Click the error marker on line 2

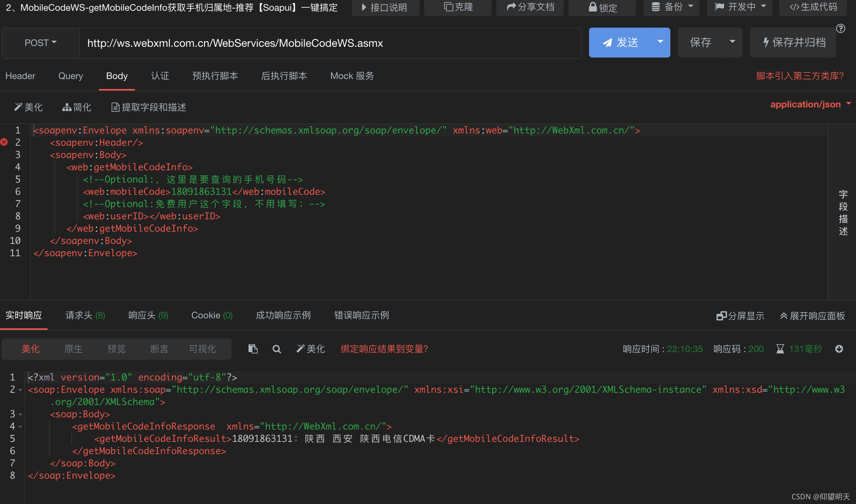click(x=4, y=142)
